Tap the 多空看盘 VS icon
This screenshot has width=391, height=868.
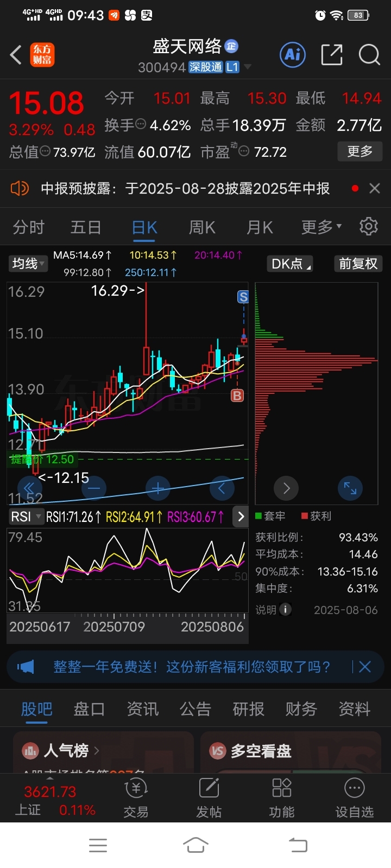218,751
